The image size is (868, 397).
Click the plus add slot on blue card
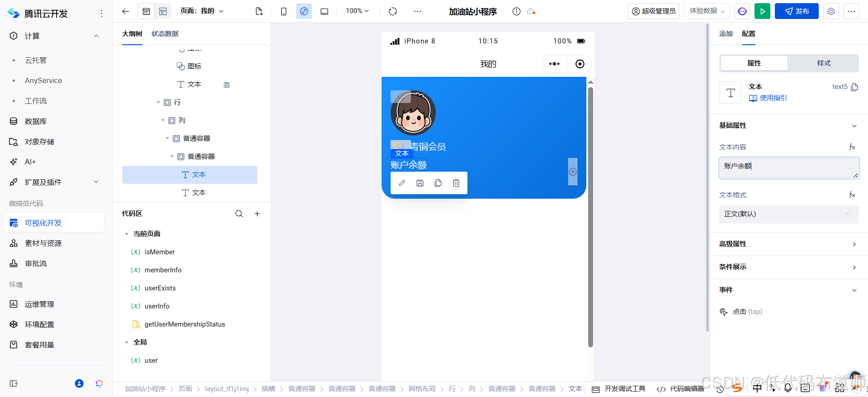point(573,172)
